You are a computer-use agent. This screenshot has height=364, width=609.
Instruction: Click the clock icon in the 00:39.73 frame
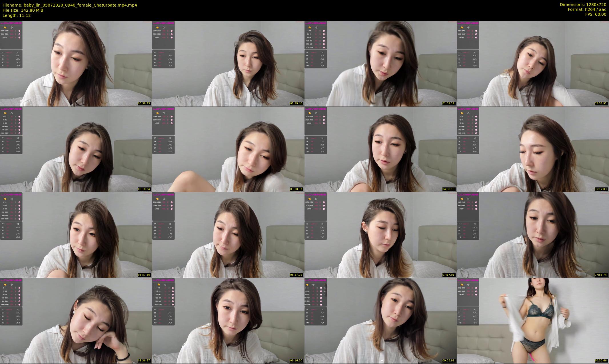12,27
